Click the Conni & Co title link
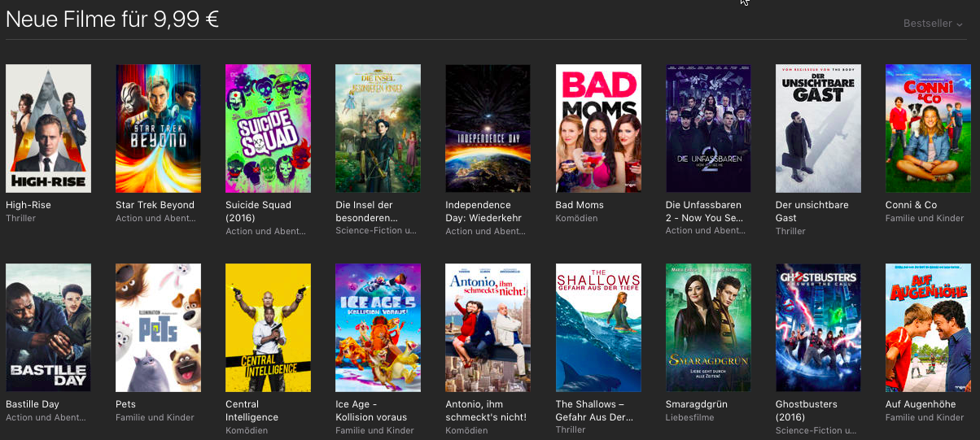This screenshot has width=980, height=440. (x=911, y=205)
